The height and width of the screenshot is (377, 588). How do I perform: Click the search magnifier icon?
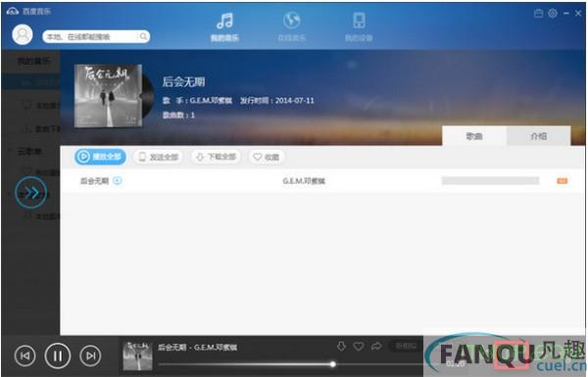[x=143, y=36]
